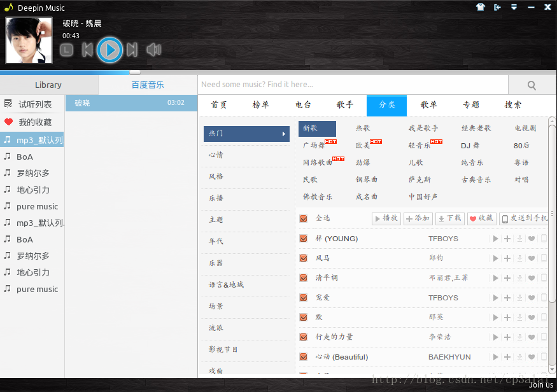
Task: Click the mini mode icon in title bar
Action: click(497, 7)
